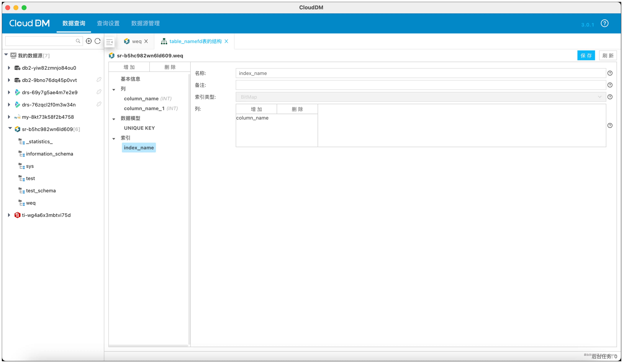Screen dimensions: 624x364
Task: Open the weq schema in sidebar
Action: [31, 203]
